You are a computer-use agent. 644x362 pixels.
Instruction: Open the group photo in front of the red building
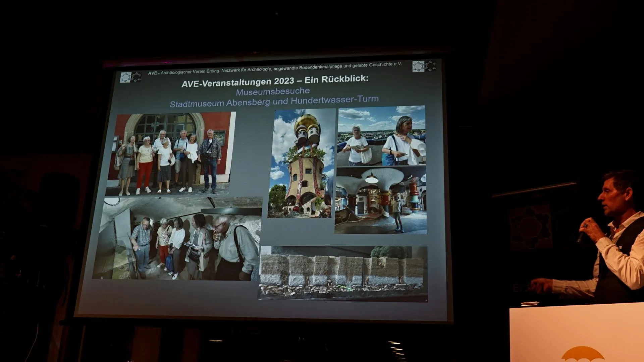171,154
